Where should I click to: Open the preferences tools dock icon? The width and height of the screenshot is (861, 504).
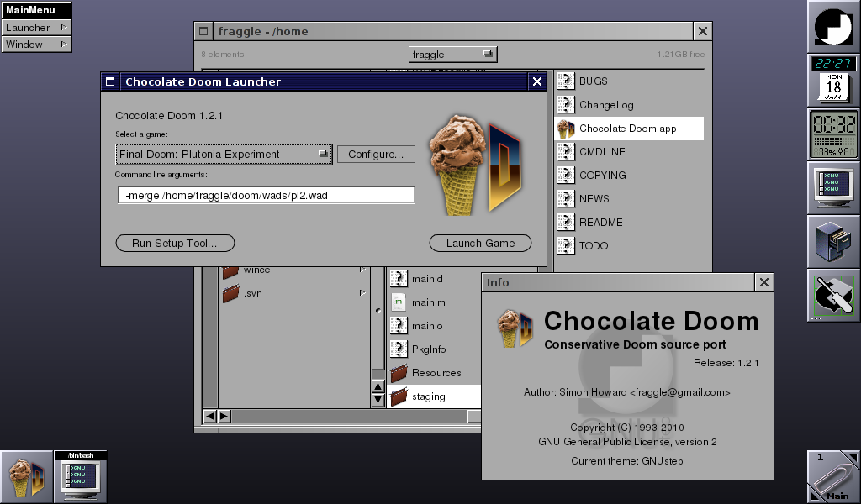pyautogui.click(x=833, y=295)
